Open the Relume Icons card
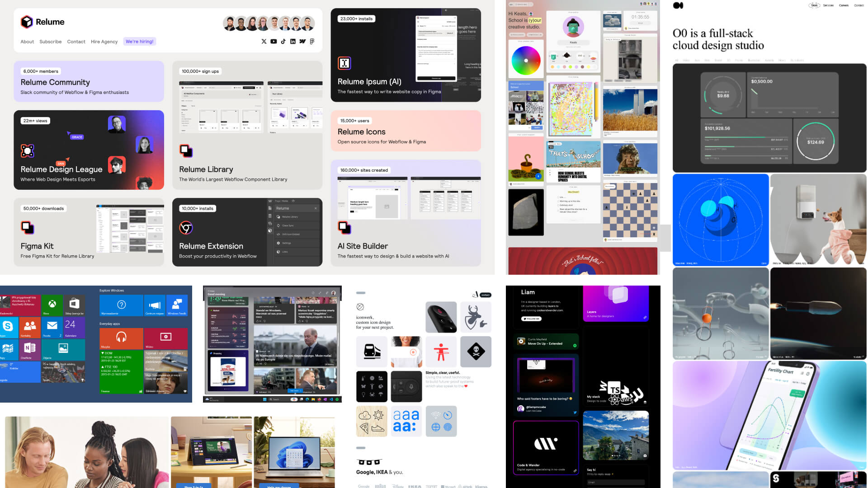 [x=406, y=131]
